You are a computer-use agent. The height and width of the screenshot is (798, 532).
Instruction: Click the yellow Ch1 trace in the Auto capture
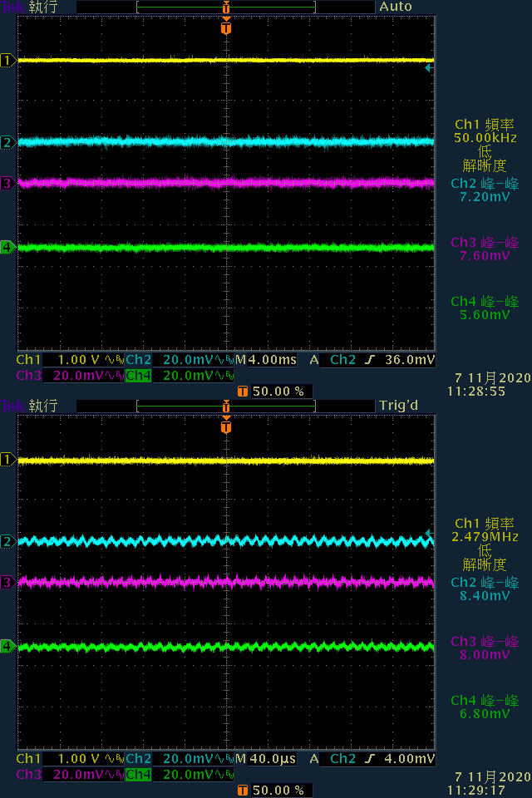(x=226, y=60)
